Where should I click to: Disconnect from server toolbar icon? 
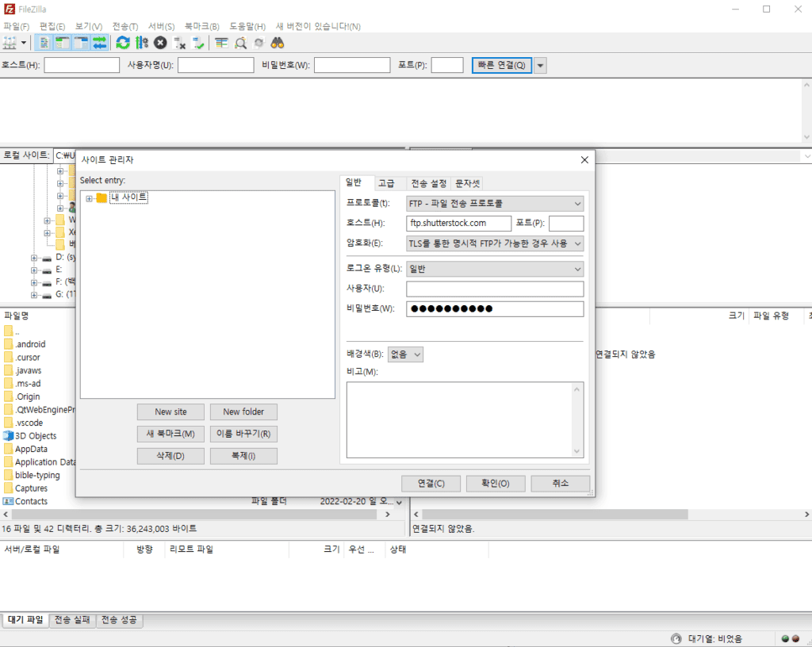coord(179,43)
